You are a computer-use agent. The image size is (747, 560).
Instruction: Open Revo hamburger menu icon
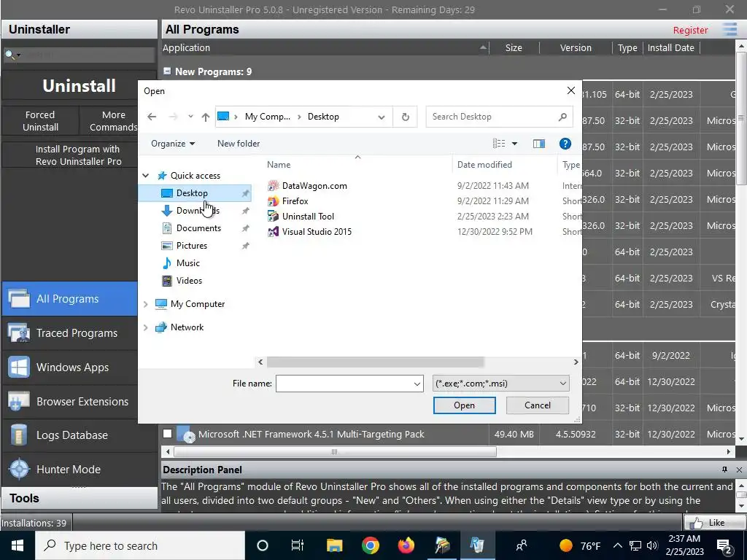[x=729, y=29]
